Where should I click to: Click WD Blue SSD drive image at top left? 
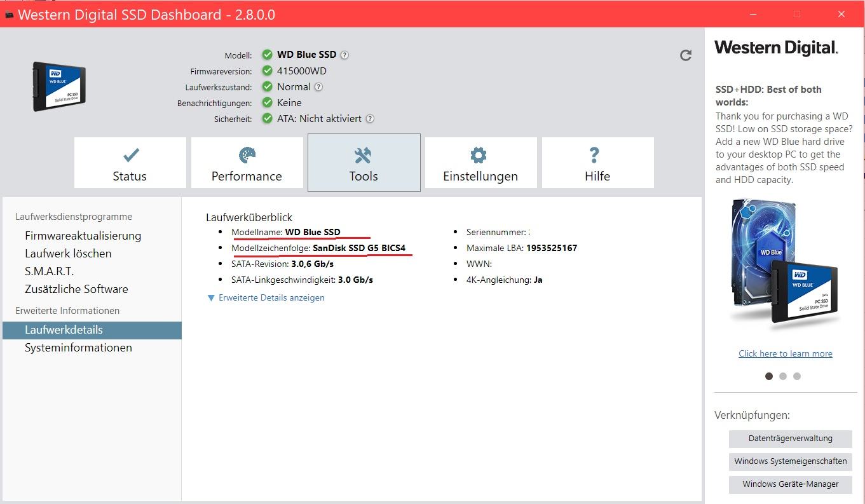(59, 87)
